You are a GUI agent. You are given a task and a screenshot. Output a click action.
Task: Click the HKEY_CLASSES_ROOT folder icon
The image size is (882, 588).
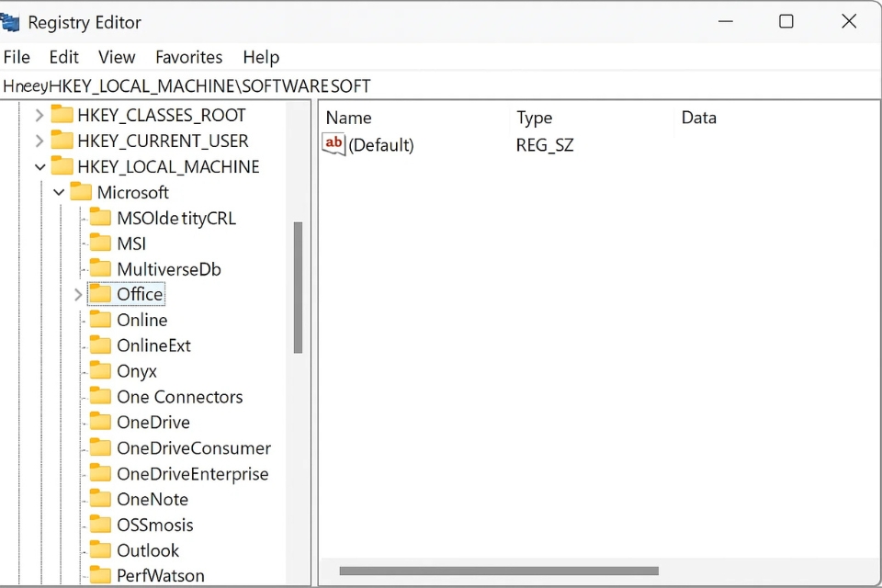(62, 115)
